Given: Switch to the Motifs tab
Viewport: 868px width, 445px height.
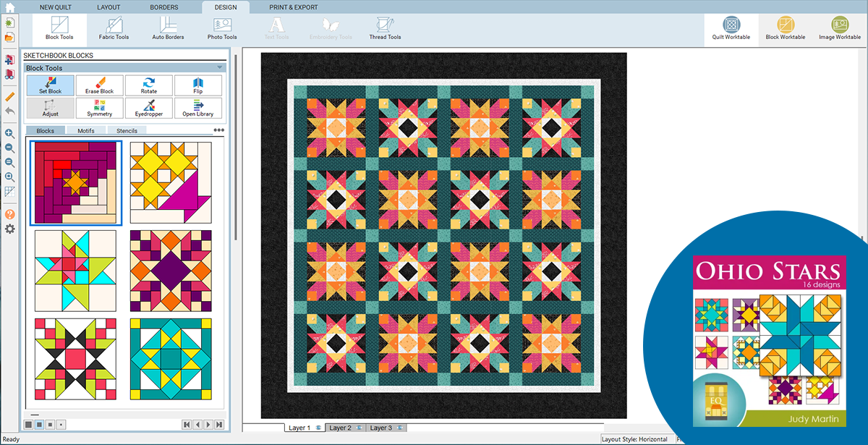Looking at the screenshot, I should tap(86, 131).
